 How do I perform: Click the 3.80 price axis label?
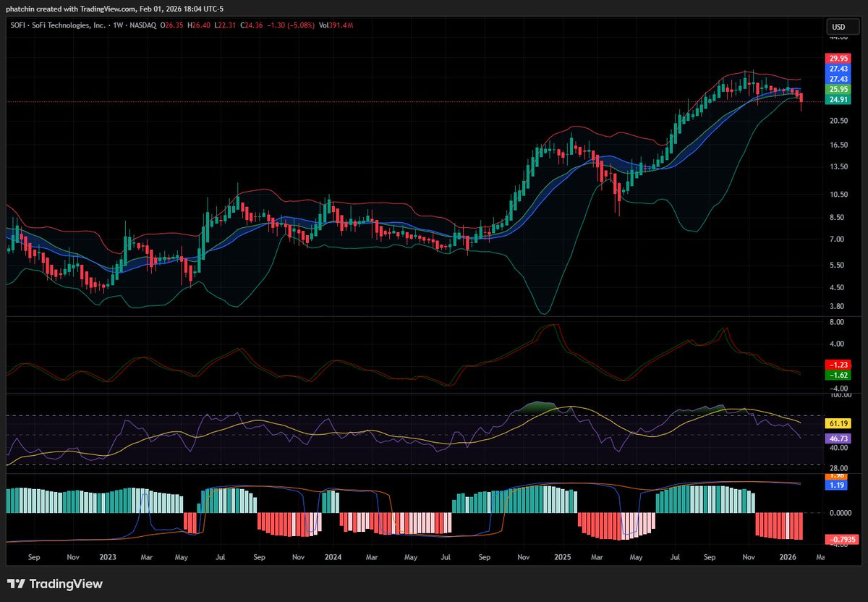pyautogui.click(x=838, y=306)
